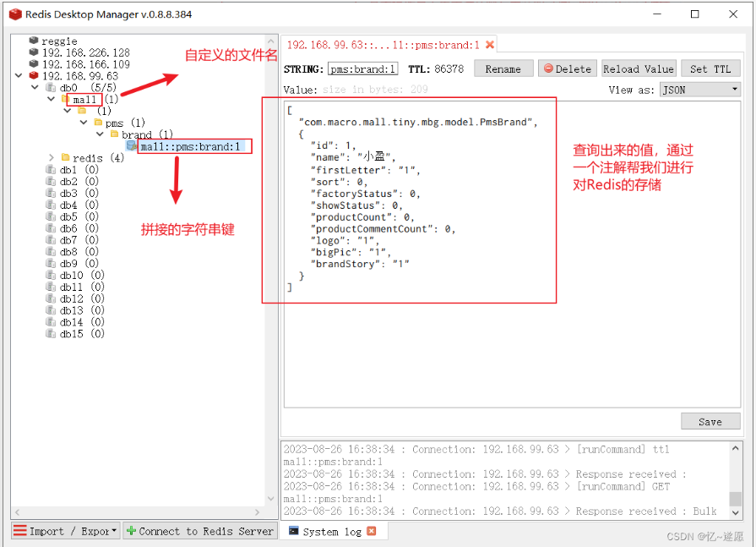Click the red 192.168.99.63 connected server icon

click(x=33, y=75)
